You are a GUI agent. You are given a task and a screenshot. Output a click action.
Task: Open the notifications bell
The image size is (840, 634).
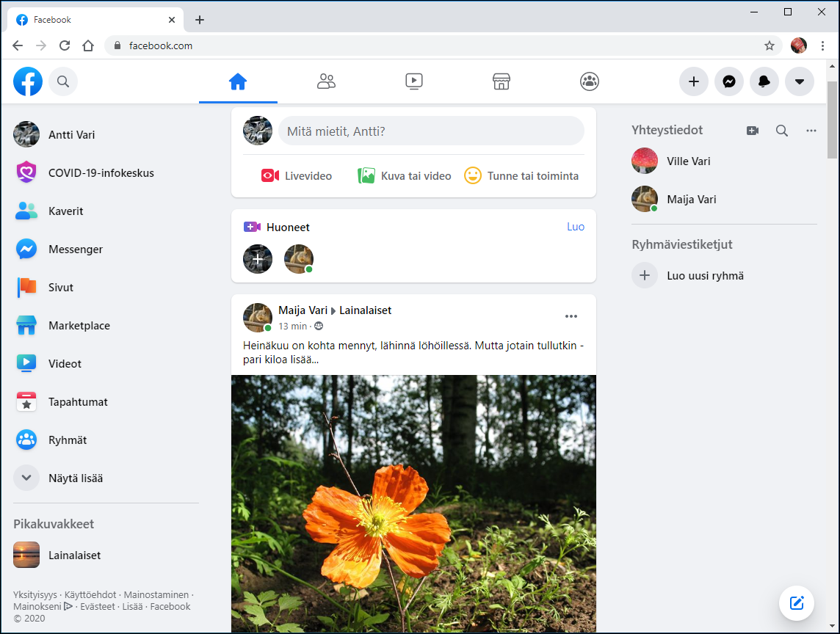click(764, 81)
